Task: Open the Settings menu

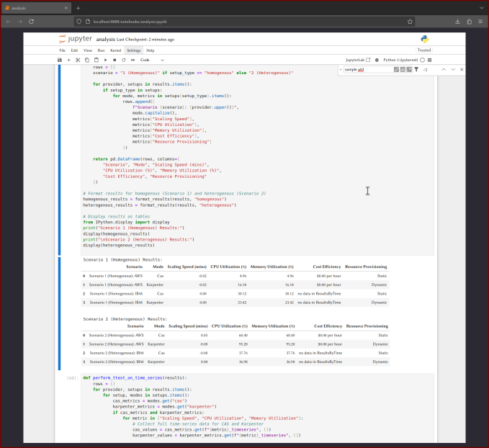Action: click(x=134, y=50)
